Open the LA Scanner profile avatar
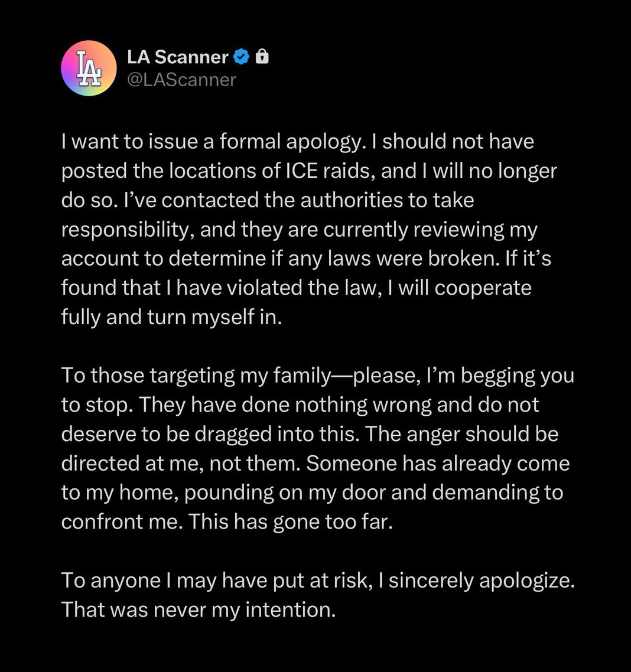Viewport: 631px width, 672px height. point(89,68)
